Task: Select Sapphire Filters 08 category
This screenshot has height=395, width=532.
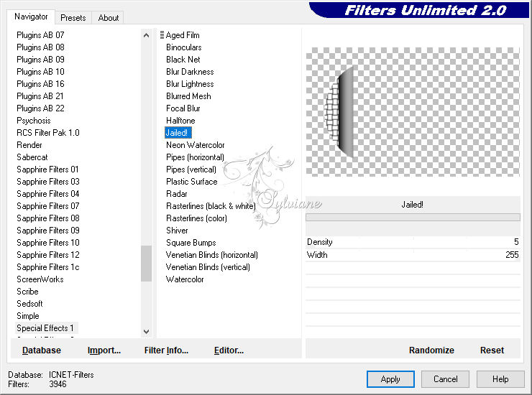Action: coord(48,218)
